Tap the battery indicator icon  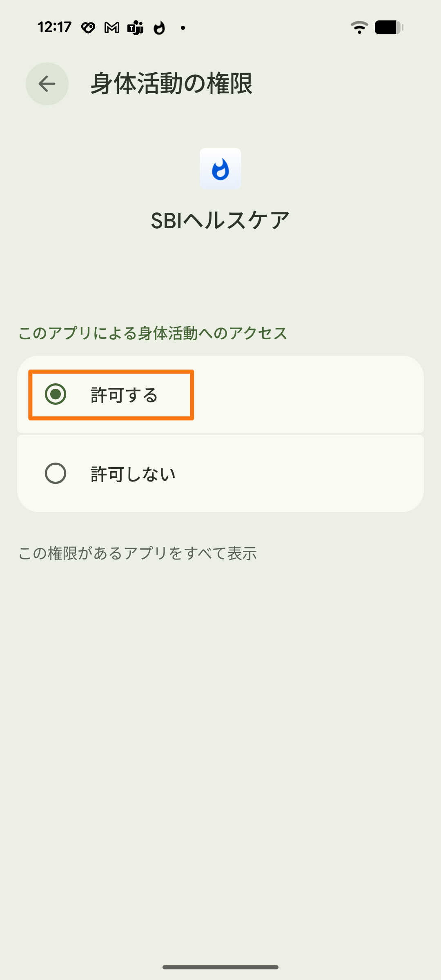[387, 27]
